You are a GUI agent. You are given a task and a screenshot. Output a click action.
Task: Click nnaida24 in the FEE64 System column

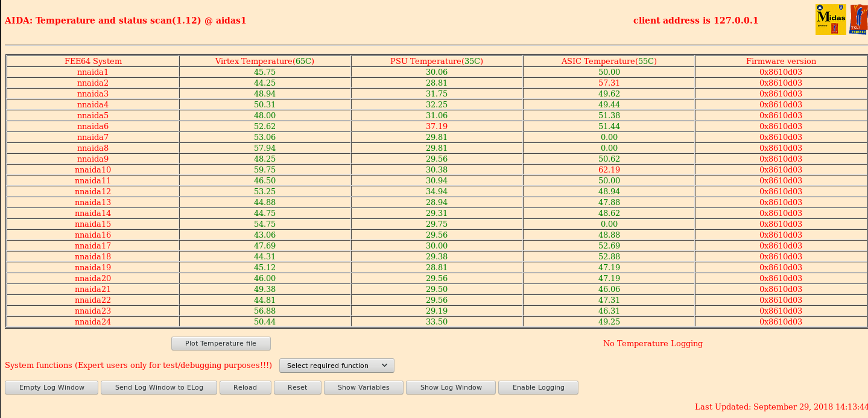93,321
